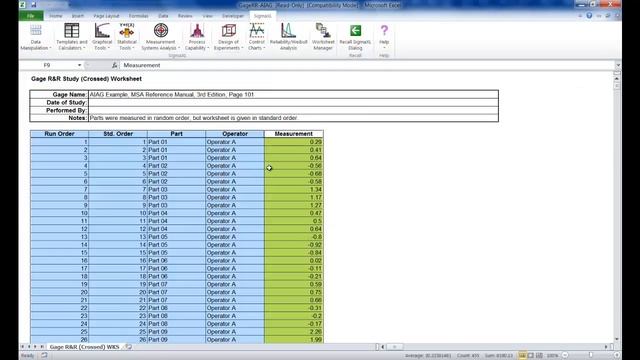
Task: Open the Data Manipulation menu
Action: tap(36, 37)
